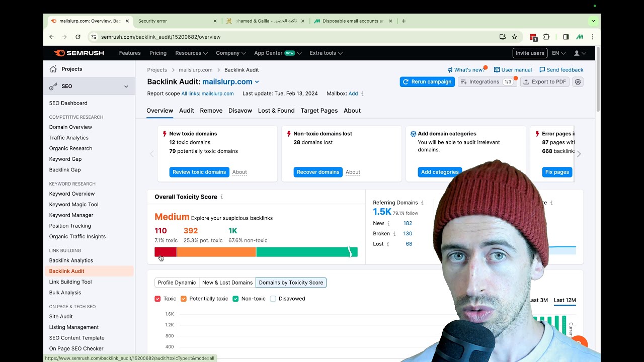Click Recover domains button
The width and height of the screenshot is (644, 362).
(318, 172)
